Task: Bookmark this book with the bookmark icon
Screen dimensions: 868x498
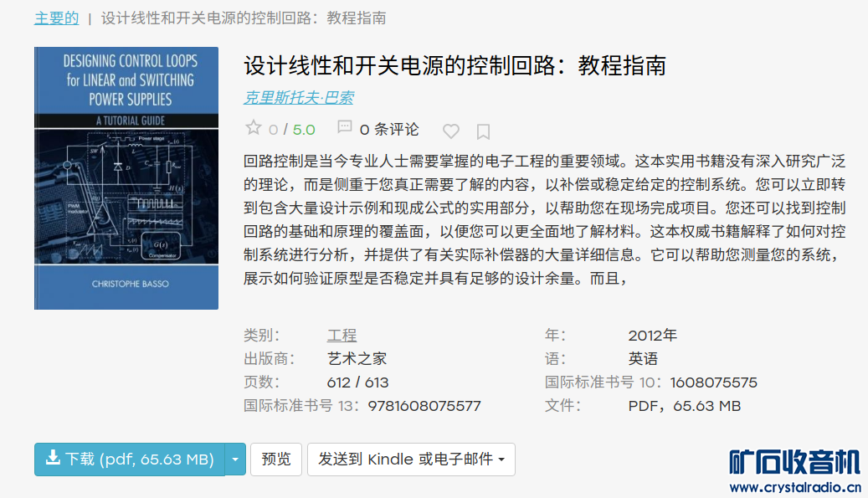Action: tap(483, 131)
